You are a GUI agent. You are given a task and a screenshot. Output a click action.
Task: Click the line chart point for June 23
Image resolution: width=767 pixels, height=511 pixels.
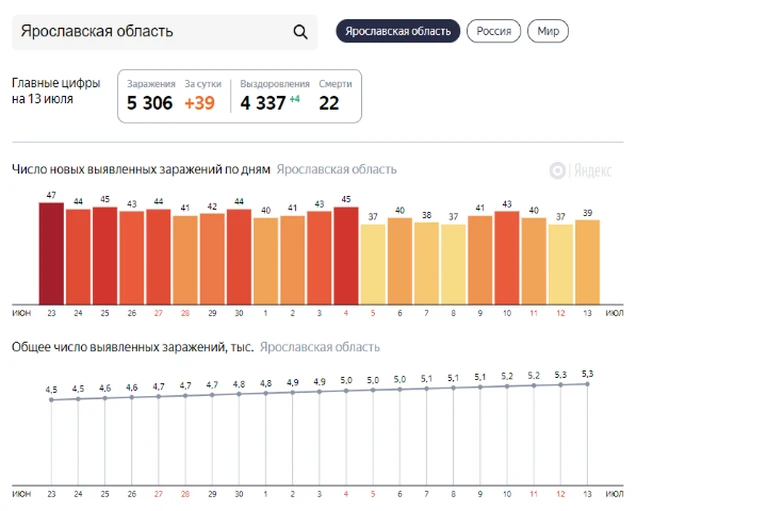[51, 400]
